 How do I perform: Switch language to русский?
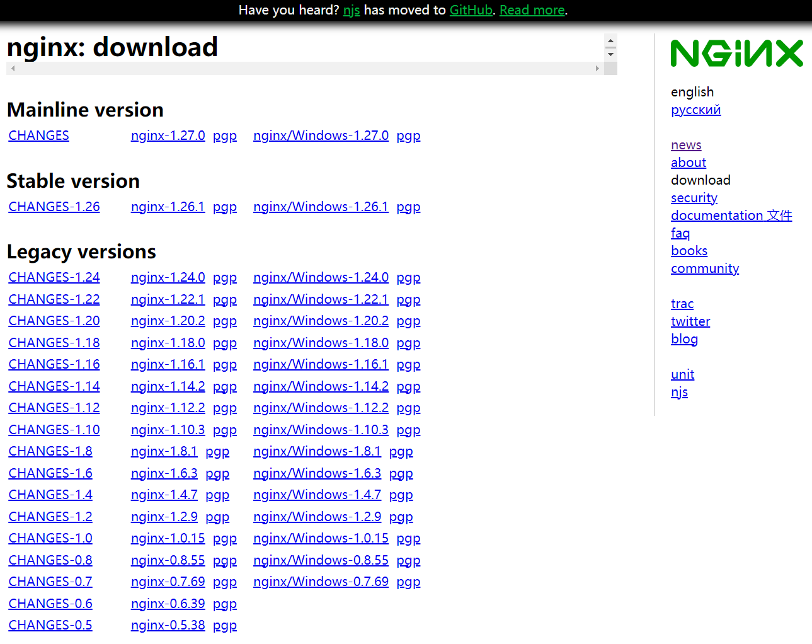(695, 110)
